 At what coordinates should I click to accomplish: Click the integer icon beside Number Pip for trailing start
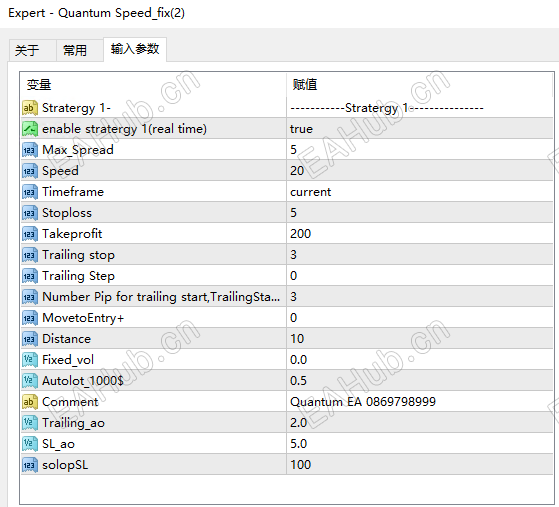coord(30,297)
